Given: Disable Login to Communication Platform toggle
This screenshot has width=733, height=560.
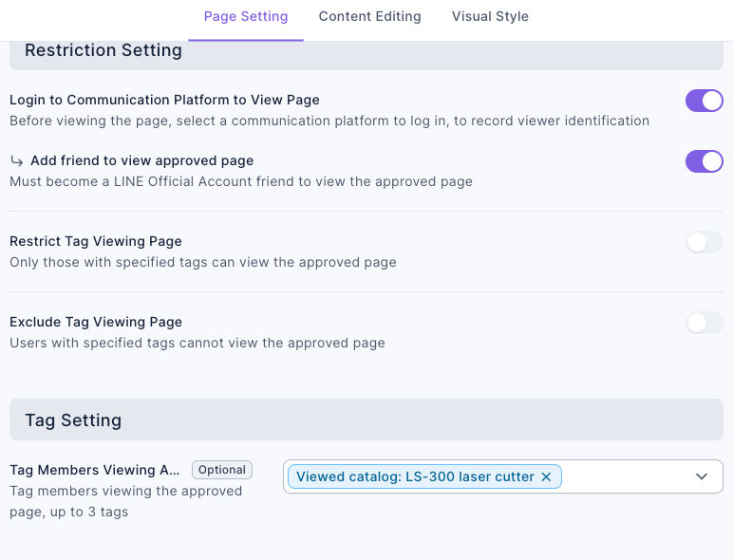Looking at the screenshot, I should pos(704,101).
